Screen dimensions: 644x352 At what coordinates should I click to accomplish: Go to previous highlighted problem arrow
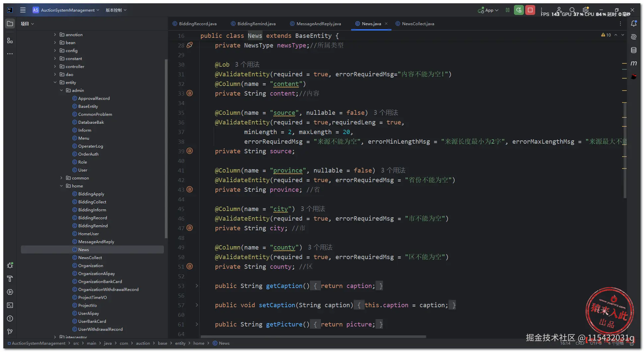[x=616, y=35]
